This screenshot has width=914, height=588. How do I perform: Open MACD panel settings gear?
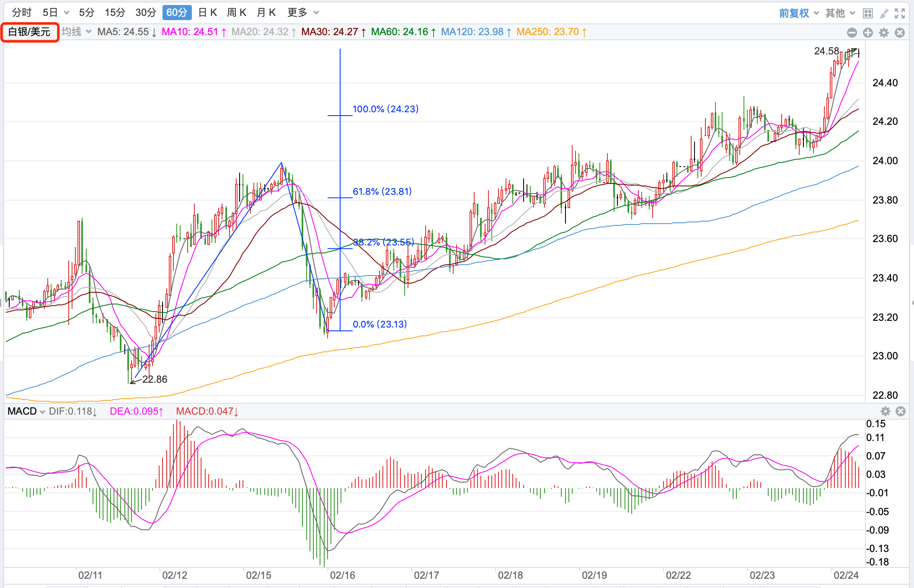coord(885,411)
